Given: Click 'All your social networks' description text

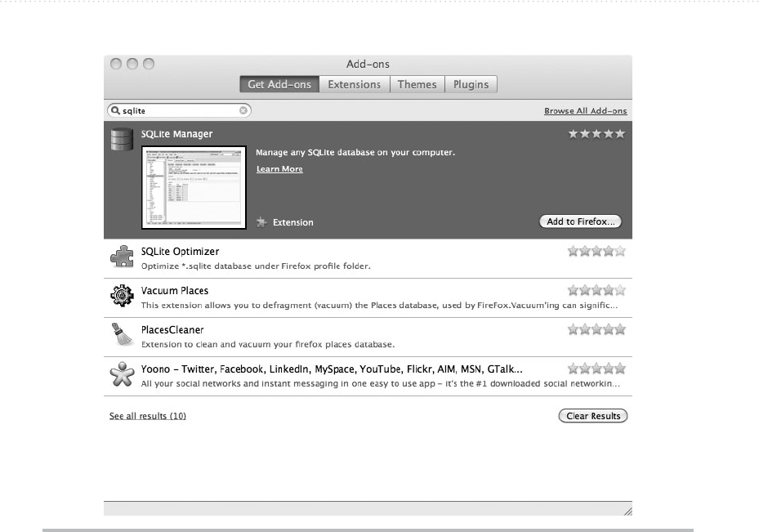Looking at the screenshot, I should (380, 383).
